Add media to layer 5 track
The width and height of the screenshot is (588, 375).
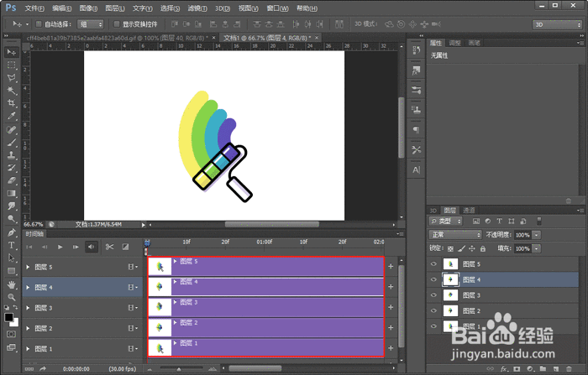coord(391,266)
